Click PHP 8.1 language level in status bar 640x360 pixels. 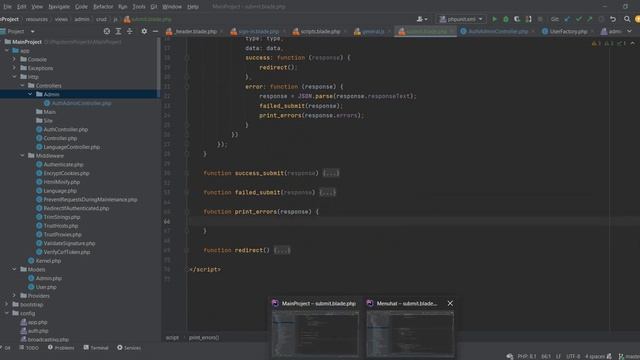[x=527, y=356]
